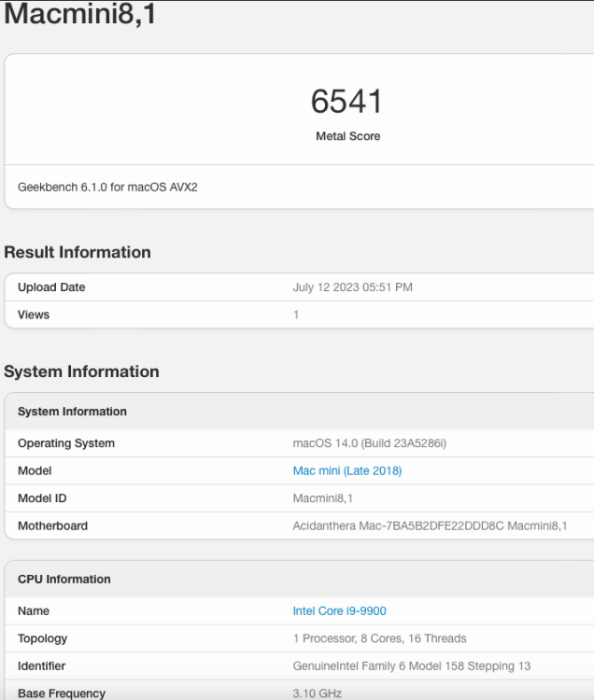
Task: Click the Metal Score label
Action: [348, 136]
